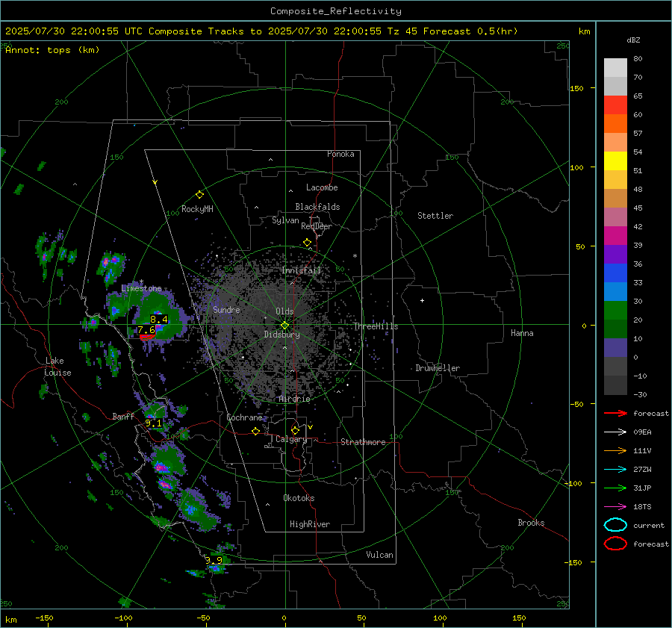Click the yellow diamond below Cochrane label
Screen dimensions: 672x628
point(255,432)
